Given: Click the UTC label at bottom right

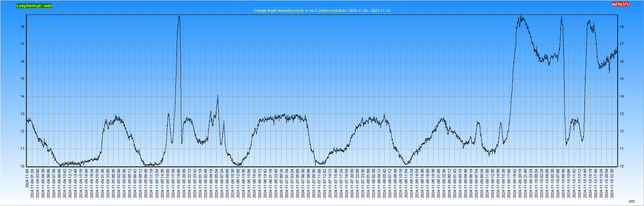Looking at the screenshot, I should pyautogui.click(x=632, y=202).
